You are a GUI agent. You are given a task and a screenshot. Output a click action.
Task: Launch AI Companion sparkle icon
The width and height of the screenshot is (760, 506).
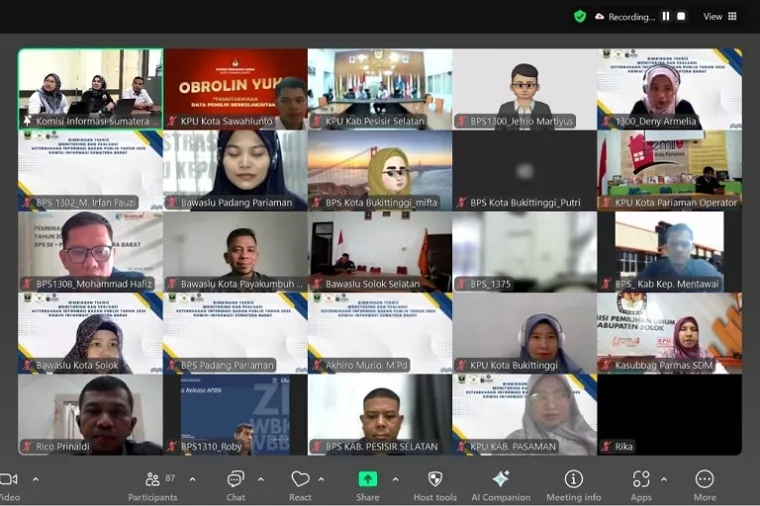coord(501,479)
